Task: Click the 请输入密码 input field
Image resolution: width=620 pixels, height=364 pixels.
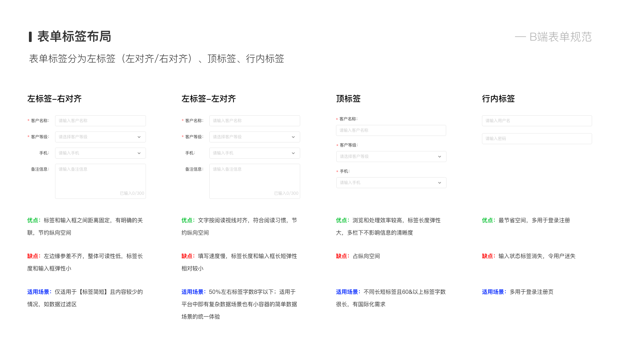Action: point(537,139)
